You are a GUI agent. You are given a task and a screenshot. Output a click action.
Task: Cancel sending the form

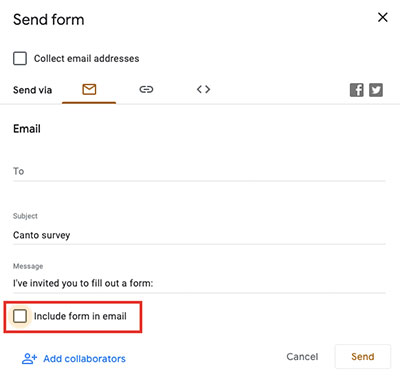point(302,357)
